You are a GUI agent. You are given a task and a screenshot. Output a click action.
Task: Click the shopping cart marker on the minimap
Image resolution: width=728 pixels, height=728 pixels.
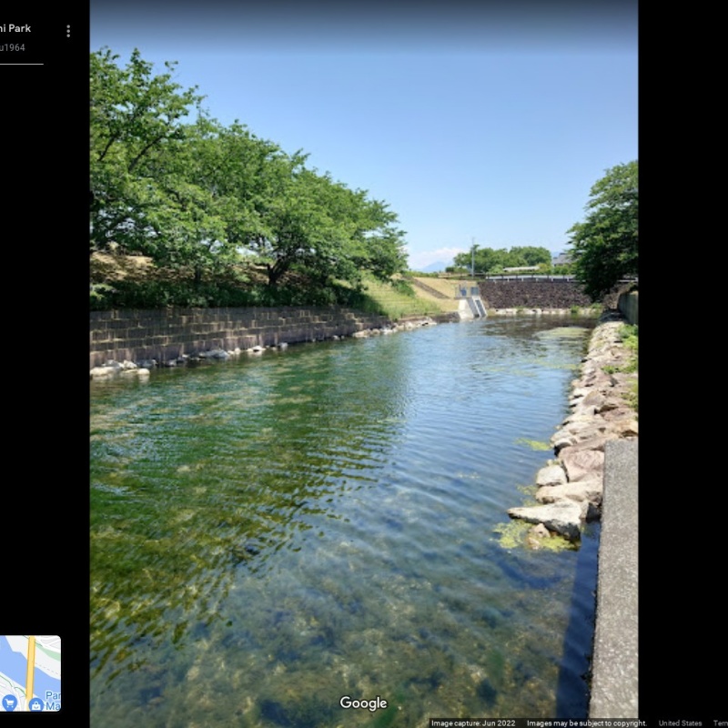(x=10, y=702)
